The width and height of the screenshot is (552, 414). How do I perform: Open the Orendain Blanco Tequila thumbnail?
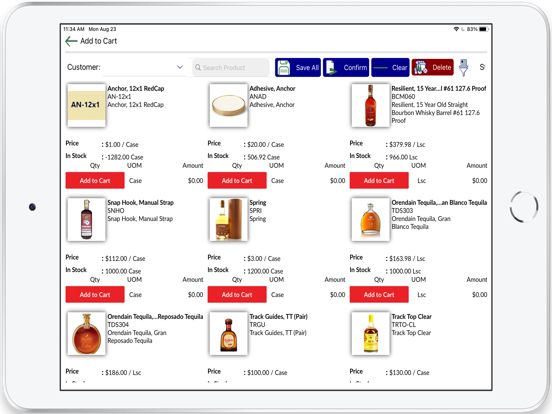click(370, 219)
